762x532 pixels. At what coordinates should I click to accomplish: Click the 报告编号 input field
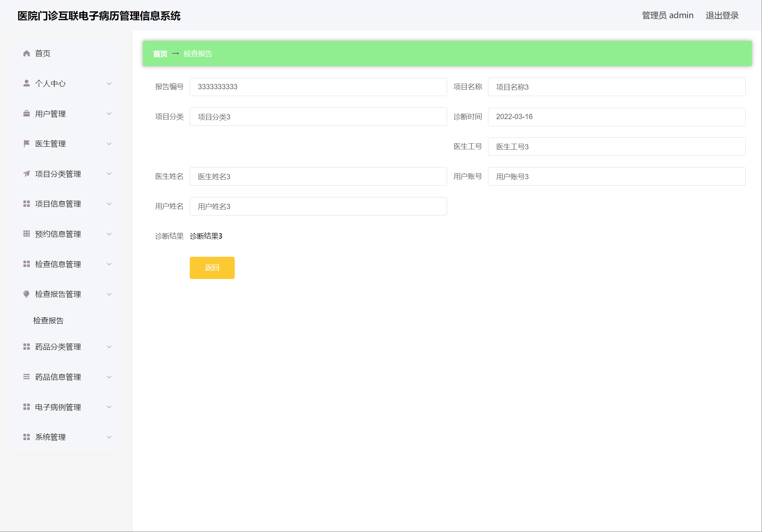(x=318, y=87)
